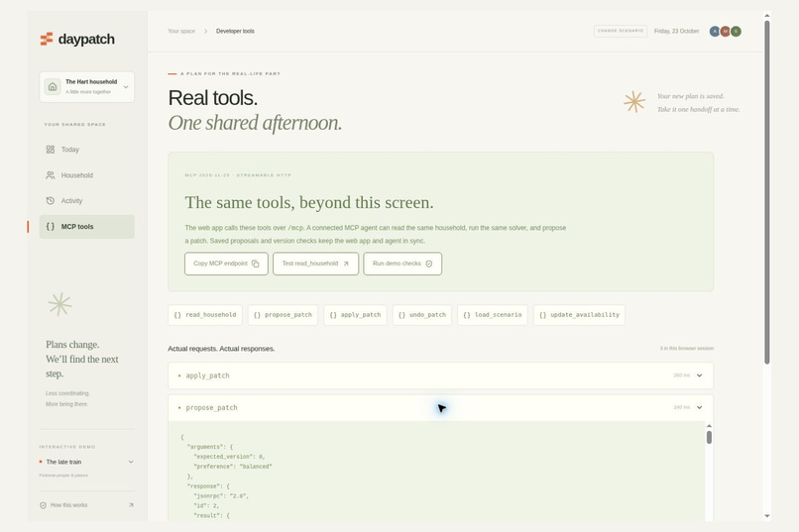Click the external arrow beside How this works
Viewport: 799px width, 532px height.
coord(131,505)
